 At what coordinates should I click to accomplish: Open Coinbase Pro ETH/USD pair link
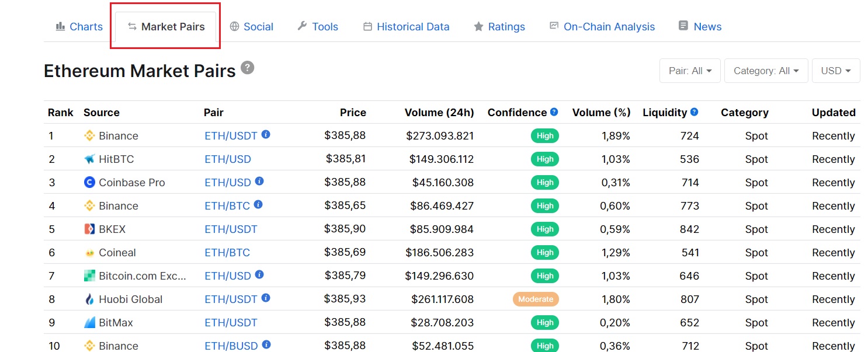click(228, 183)
